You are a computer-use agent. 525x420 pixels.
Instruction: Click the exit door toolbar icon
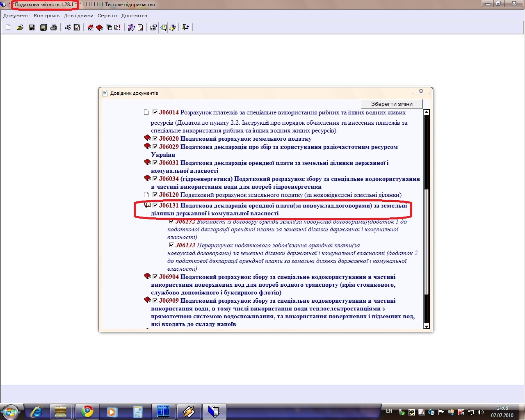tap(186, 27)
